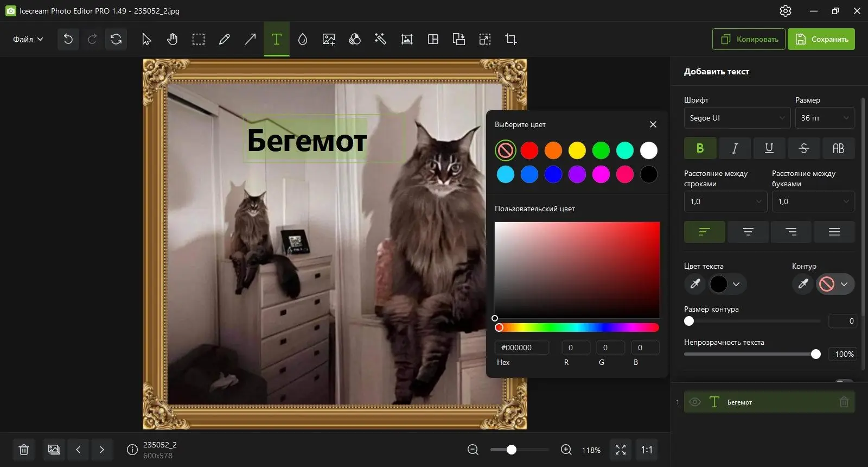The width and height of the screenshot is (868, 467).
Task: Choose the blur droplet tool
Action: point(302,39)
